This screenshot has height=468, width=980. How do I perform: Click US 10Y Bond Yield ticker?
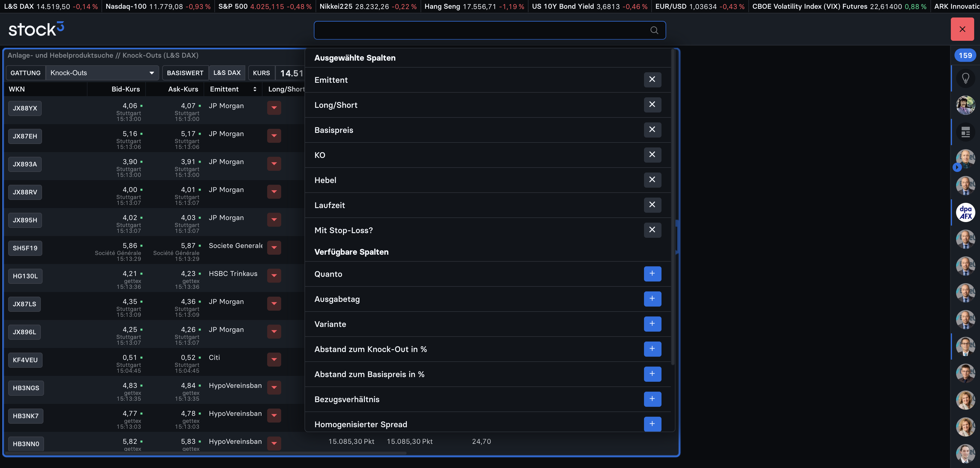click(589, 6)
